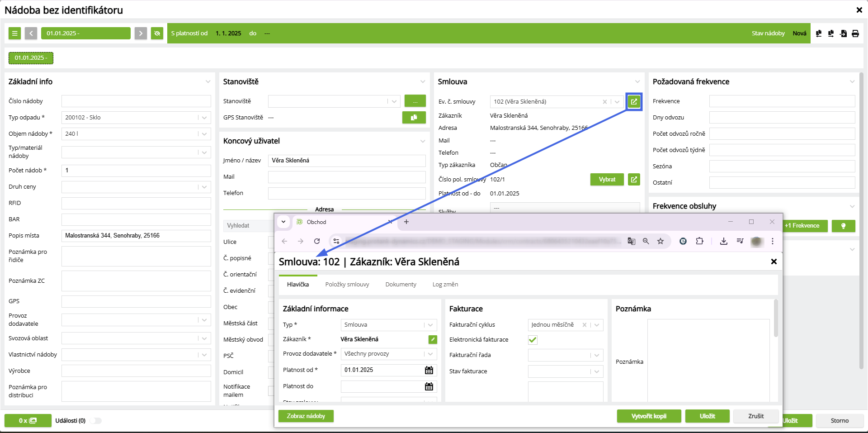This screenshot has height=433, width=868.
Task: Open a new browser tab
Action: pos(406,222)
